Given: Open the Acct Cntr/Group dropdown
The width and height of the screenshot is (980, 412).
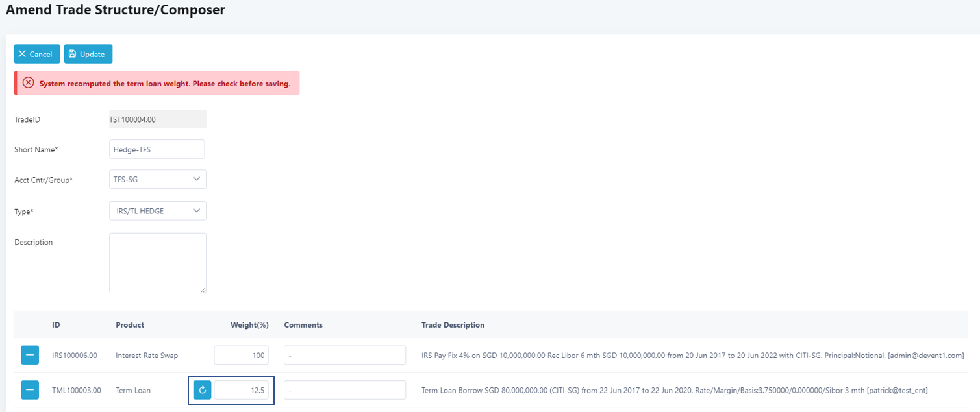Looking at the screenshot, I should tap(157, 179).
